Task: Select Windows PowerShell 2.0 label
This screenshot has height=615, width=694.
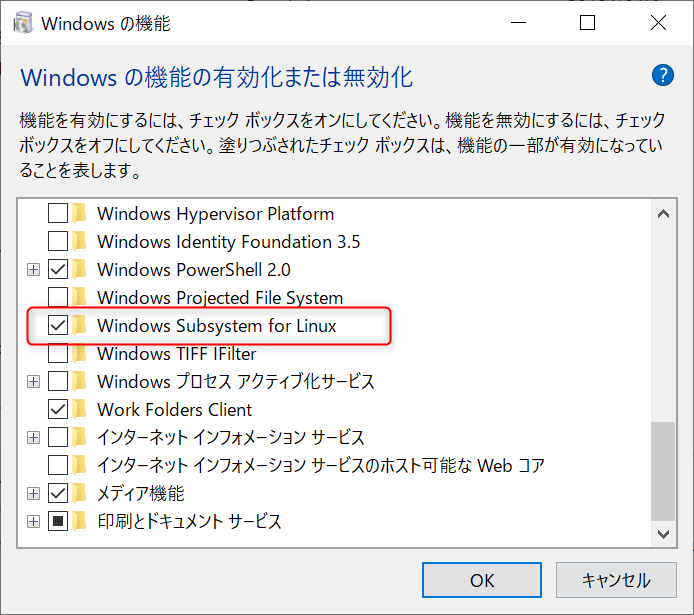Action: (194, 269)
